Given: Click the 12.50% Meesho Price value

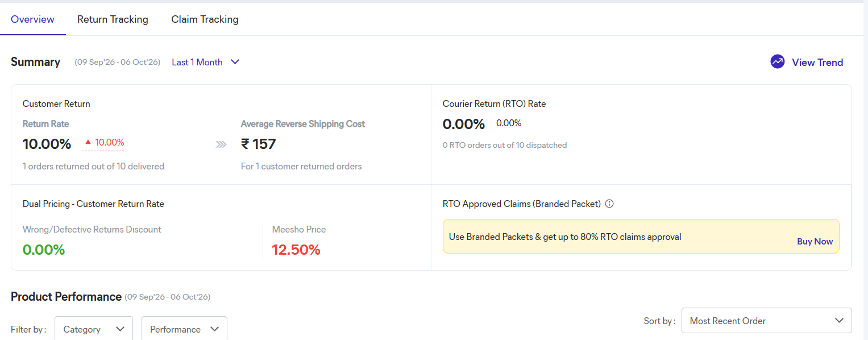Looking at the screenshot, I should point(296,250).
